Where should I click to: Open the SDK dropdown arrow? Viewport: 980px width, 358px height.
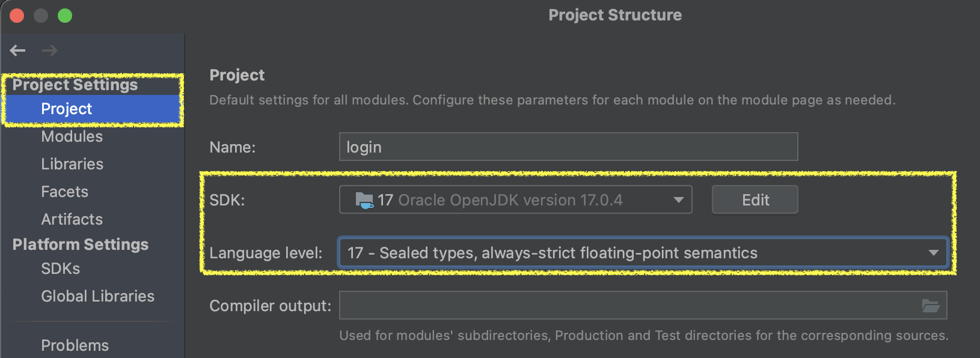click(x=679, y=200)
